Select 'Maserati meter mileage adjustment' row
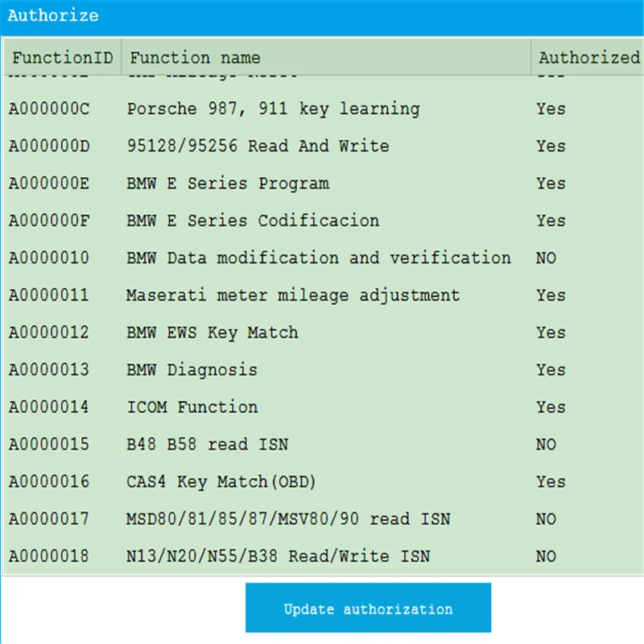644x644 pixels. [x=293, y=295]
